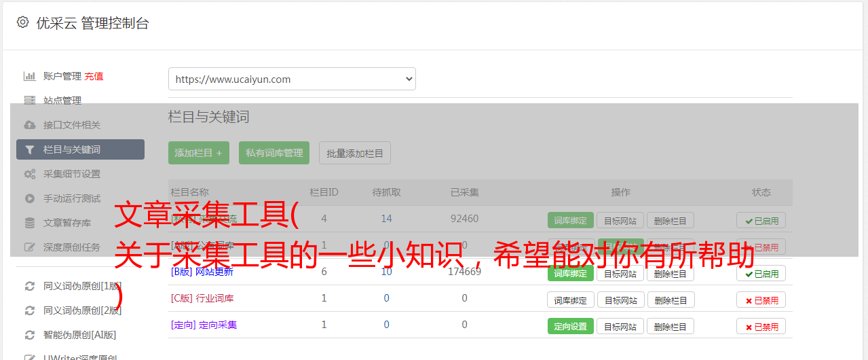The height and width of the screenshot is (360, 868).
Task: Open the [B版] 网站更新 column name
Action: coord(202,272)
